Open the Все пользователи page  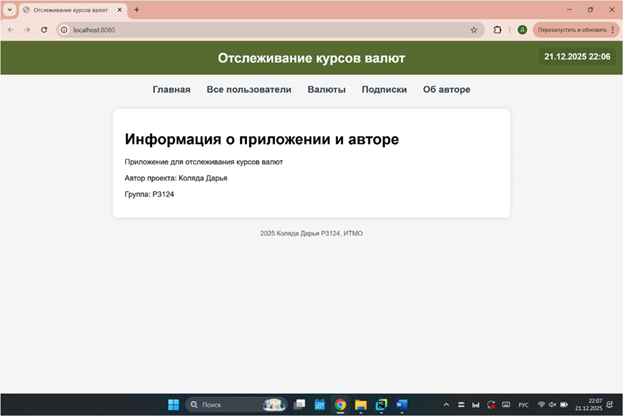point(249,90)
